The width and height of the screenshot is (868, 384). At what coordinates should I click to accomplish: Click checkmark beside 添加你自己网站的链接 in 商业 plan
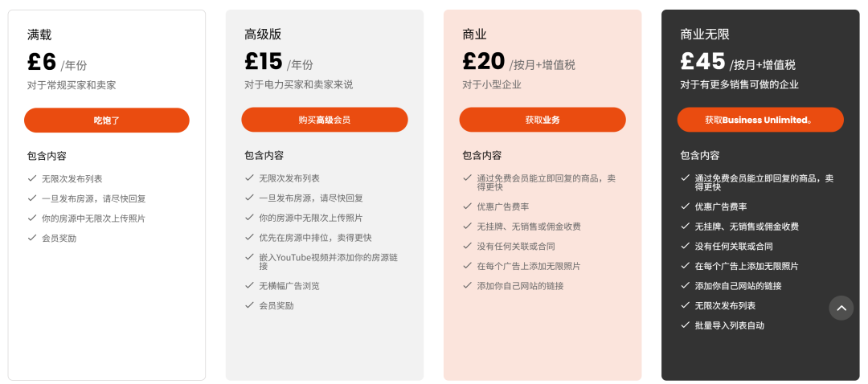point(468,285)
